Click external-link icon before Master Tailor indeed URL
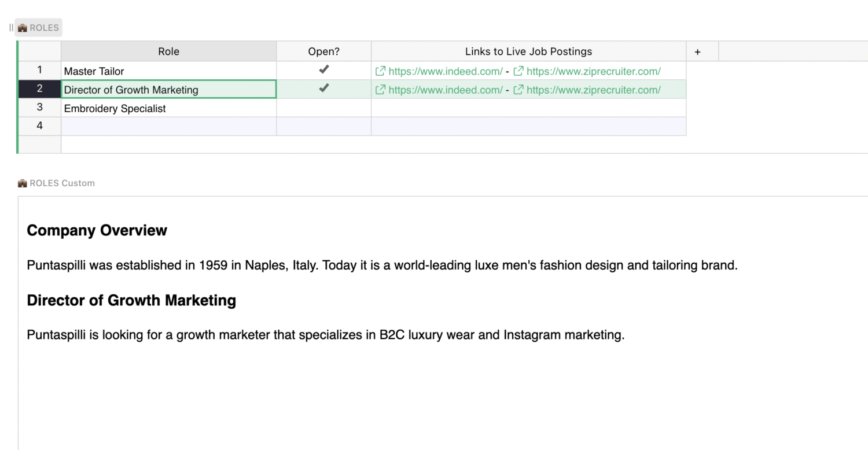The image size is (868, 450). (380, 71)
